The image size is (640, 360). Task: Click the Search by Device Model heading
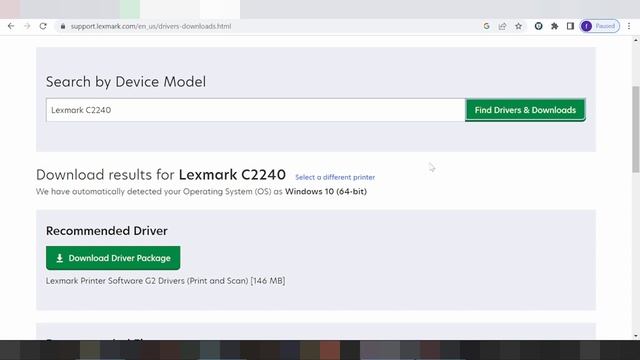pos(126,82)
